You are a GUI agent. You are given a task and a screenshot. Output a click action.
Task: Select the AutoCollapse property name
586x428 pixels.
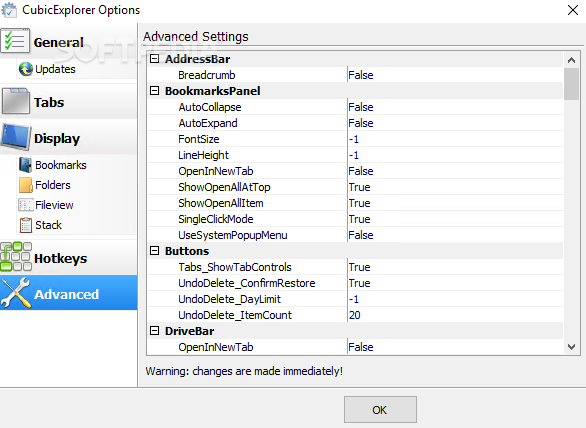tap(210, 107)
